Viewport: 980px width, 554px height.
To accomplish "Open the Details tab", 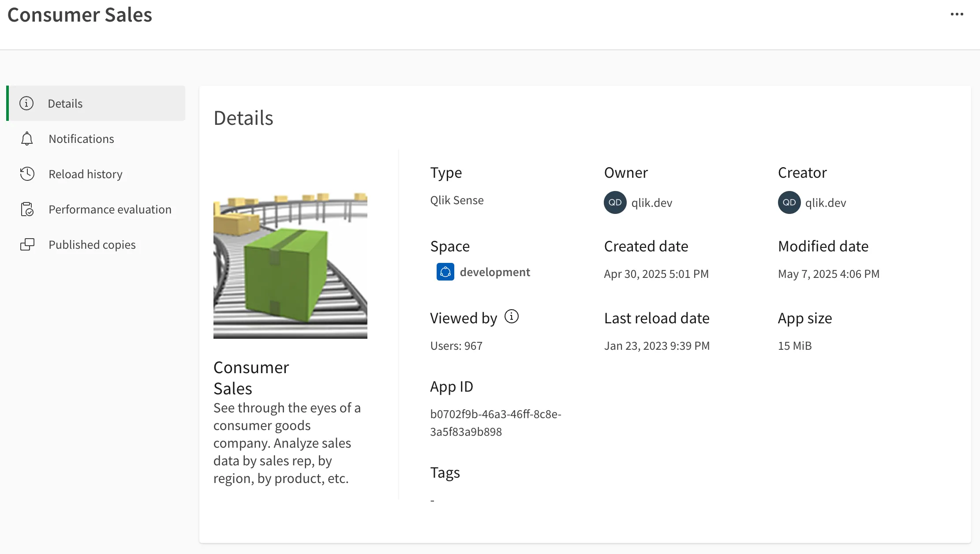I will [x=65, y=103].
